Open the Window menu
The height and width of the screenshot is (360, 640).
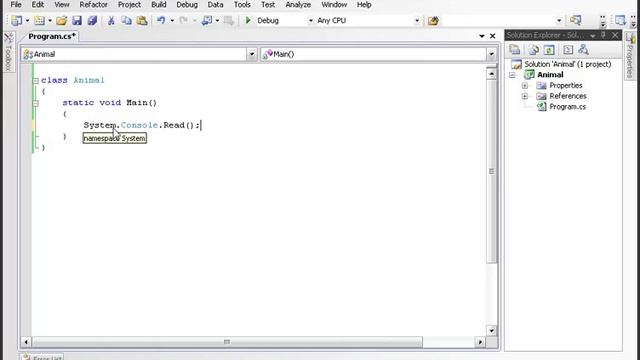334,5
